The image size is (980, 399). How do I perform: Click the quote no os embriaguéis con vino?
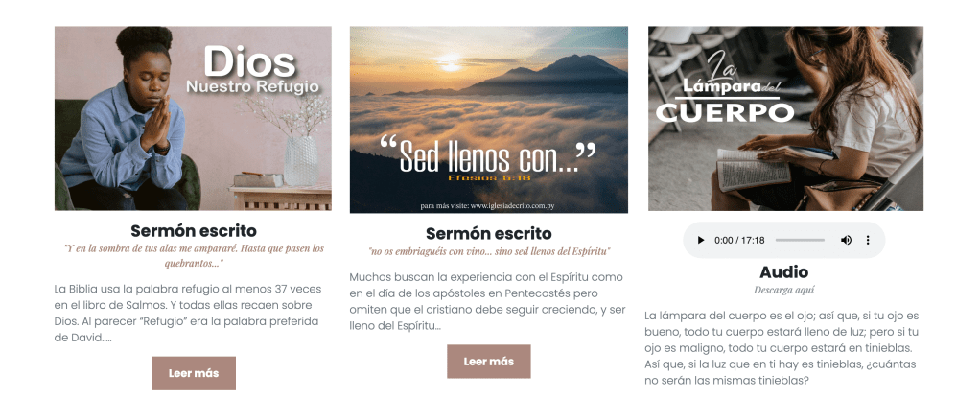tap(489, 251)
